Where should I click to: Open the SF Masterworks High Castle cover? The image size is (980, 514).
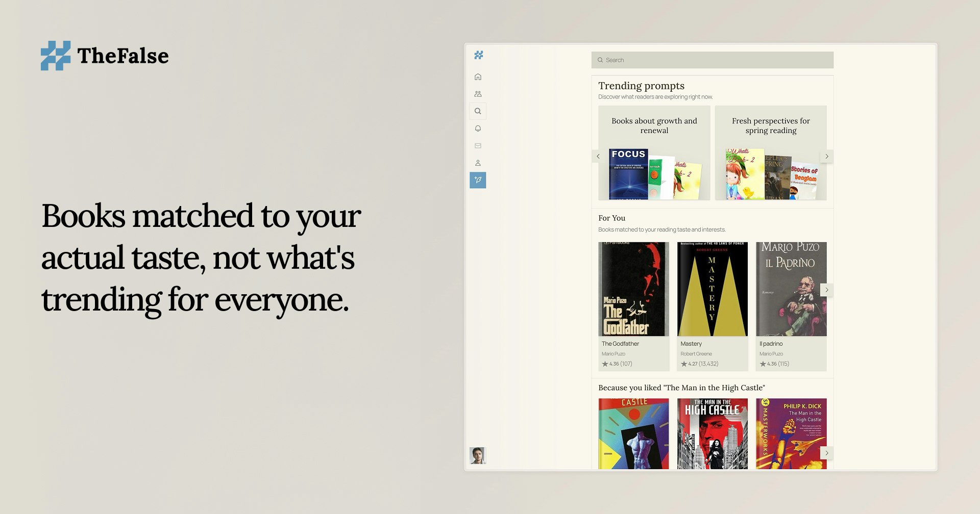[x=791, y=434]
